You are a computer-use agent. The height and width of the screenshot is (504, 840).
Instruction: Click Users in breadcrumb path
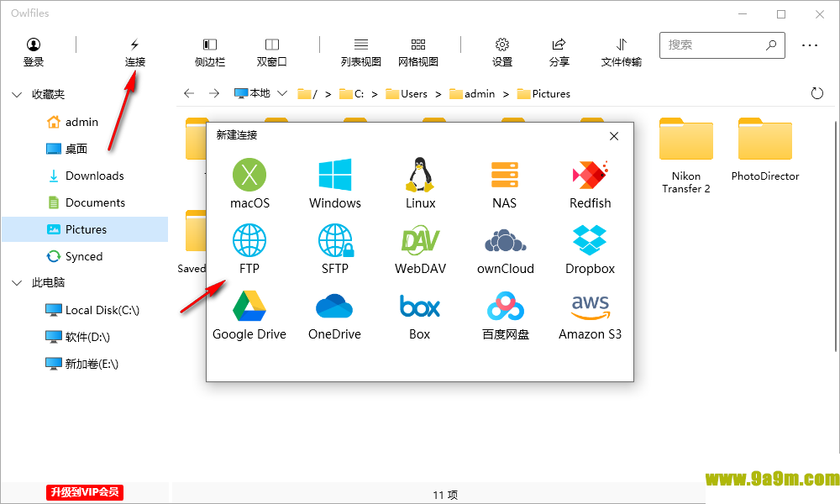[407, 94]
